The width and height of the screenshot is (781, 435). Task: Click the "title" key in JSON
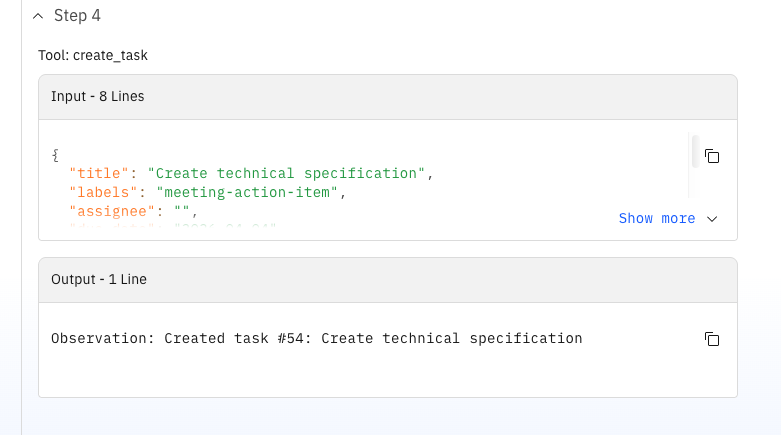tap(98, 173)
